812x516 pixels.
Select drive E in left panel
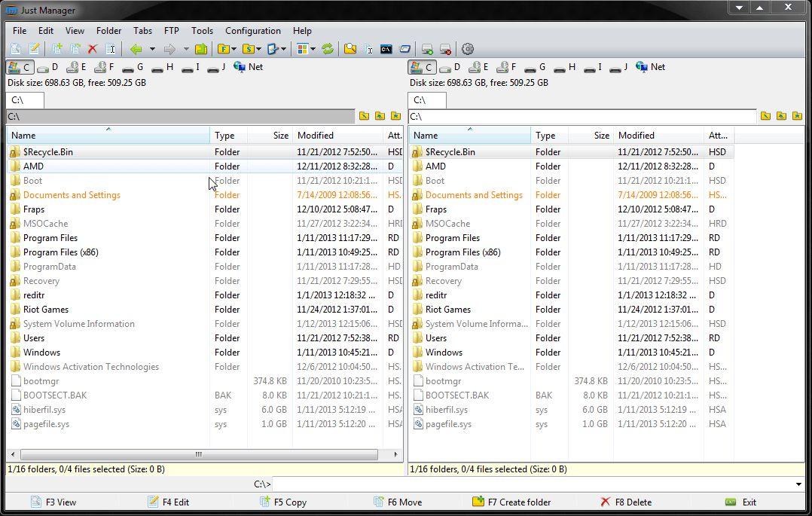click(x=77, y=67)
